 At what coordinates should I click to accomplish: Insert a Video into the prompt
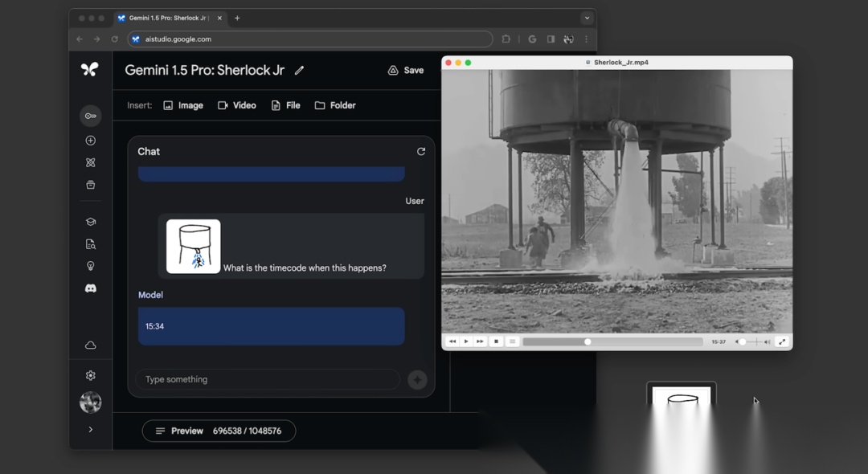(237, 105)
